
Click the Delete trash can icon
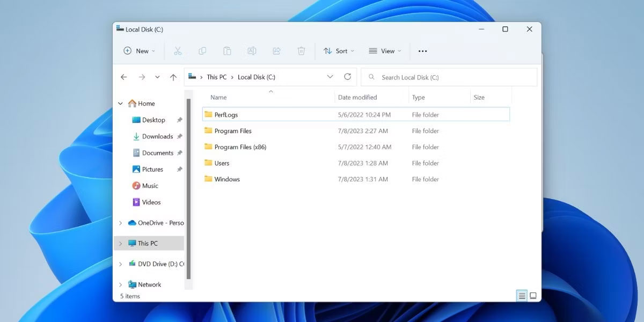pyautogui.click(x=302, y=51)
